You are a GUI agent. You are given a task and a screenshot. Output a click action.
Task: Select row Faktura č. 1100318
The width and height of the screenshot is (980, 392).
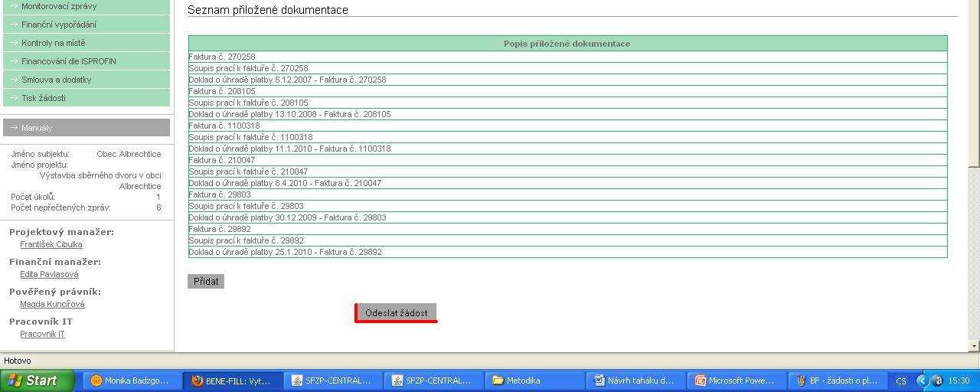[567, 126]
